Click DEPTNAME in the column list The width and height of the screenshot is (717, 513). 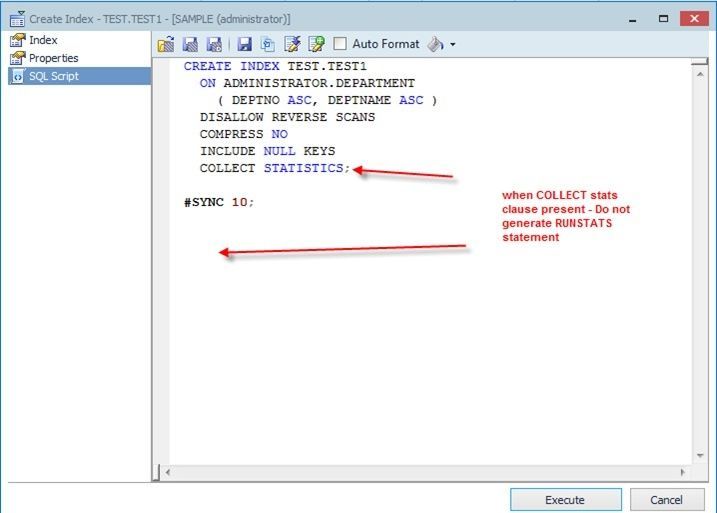click(x=359, y=100)
